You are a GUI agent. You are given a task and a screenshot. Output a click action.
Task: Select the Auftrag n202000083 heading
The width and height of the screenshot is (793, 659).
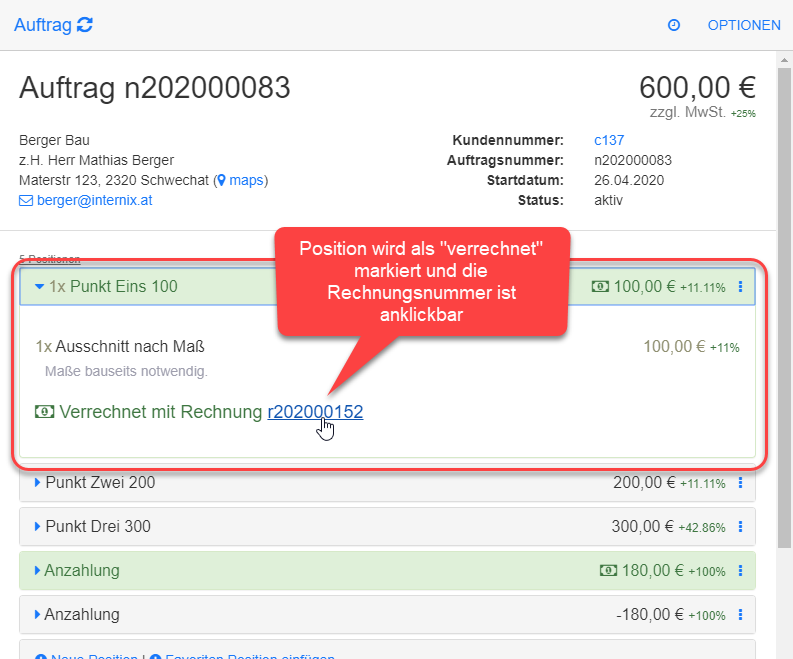click(155, 88)
